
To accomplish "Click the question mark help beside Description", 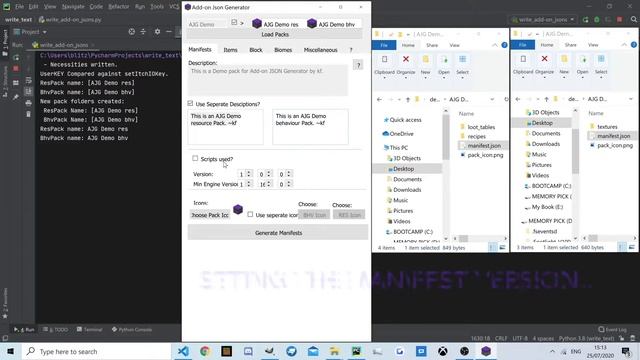I will (358, 64).
